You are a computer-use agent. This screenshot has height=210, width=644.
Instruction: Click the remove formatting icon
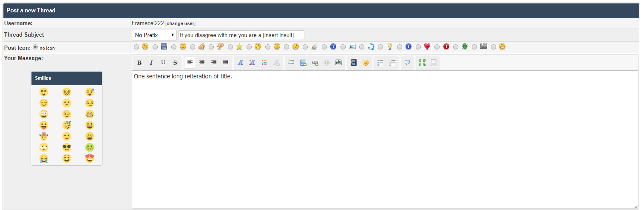point(276,63)
